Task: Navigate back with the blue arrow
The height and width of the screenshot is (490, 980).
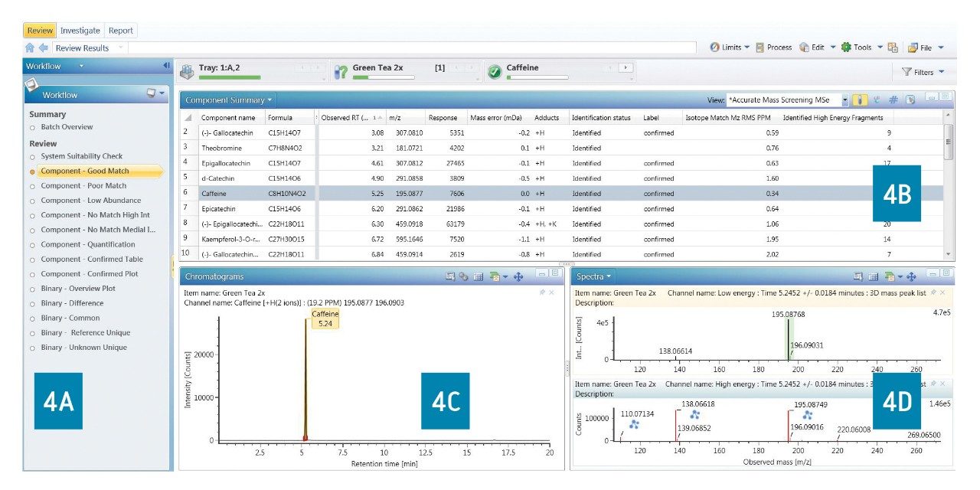Action: click(x=44, y=47)
